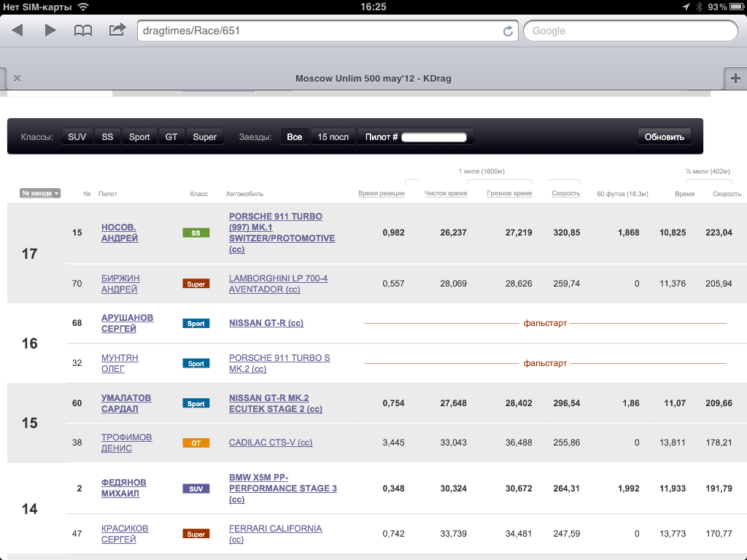Open FERRARI CALIFORNIA (cc) link

[275, 534]
